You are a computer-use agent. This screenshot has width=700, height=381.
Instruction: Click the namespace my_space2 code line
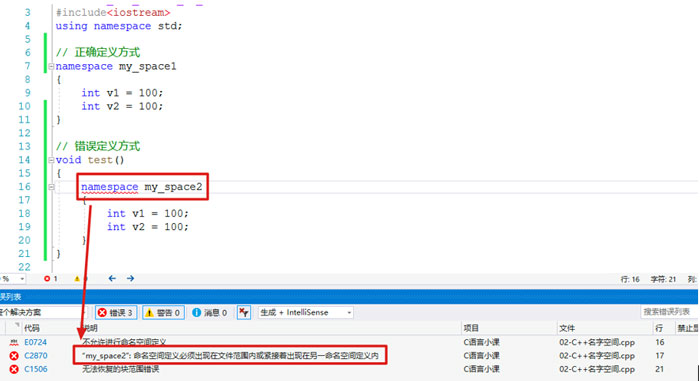[x=142, y=187]
